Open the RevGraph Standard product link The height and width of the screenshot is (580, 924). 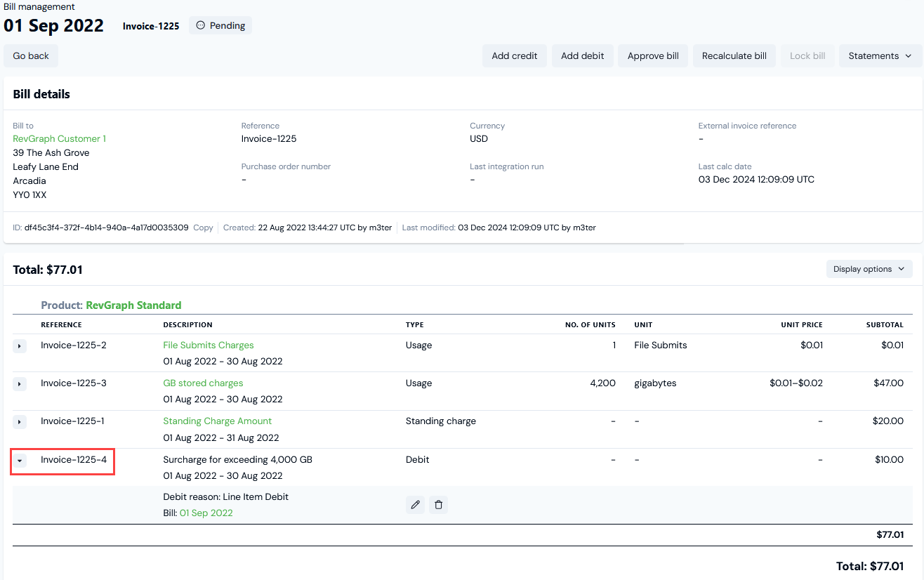click(133, 305)
